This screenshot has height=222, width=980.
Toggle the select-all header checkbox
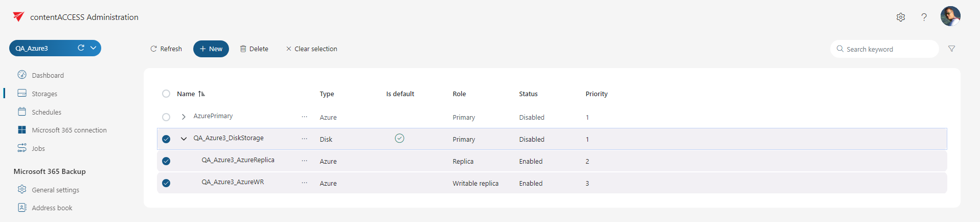166,94
